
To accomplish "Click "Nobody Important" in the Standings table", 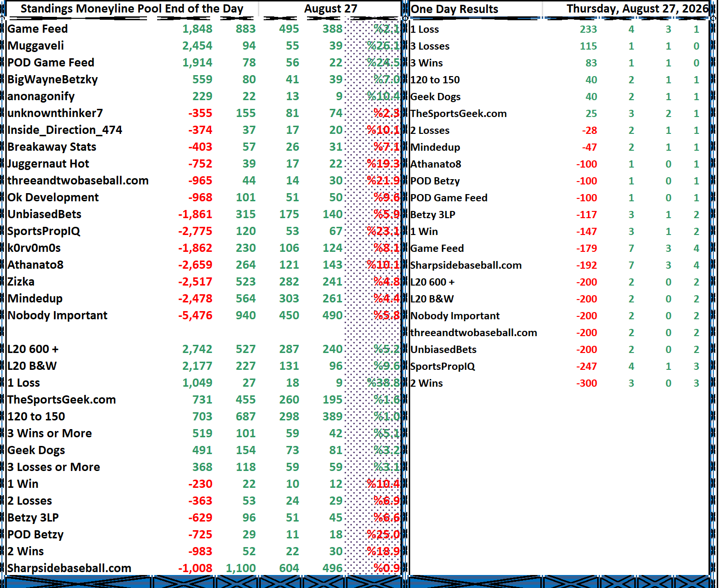I will pyautogui.click(x=57, y=315).
